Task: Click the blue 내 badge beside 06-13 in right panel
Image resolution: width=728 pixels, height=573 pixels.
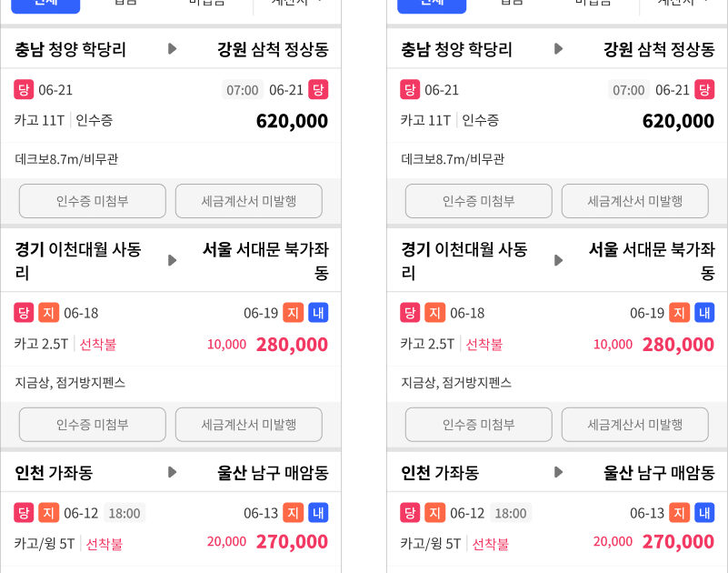Action: click(704, 513)
